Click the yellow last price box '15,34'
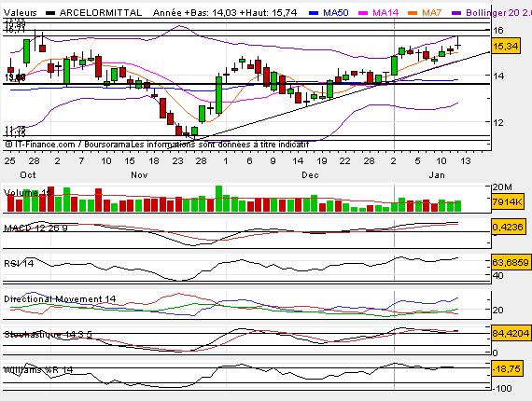The image size is (532, 401). click(506, 46)
